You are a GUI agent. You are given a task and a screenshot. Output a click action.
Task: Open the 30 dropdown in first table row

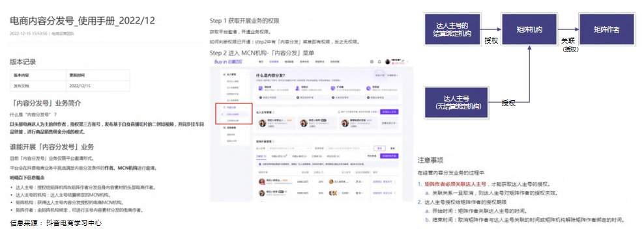(x=359, y=182)
